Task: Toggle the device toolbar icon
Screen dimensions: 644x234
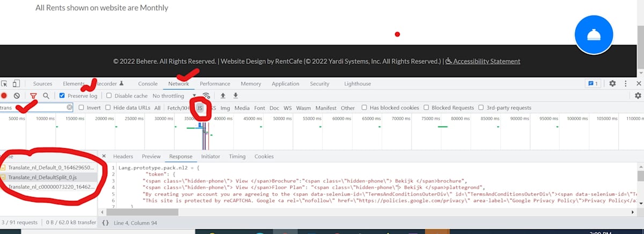Action: 16,84
